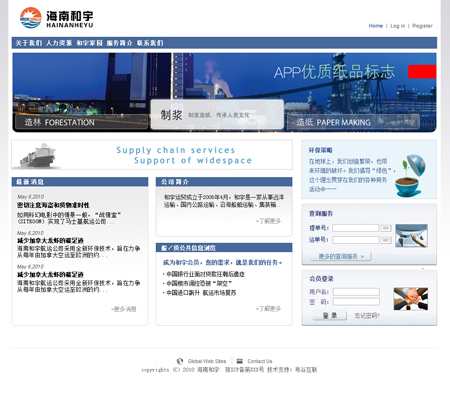Screen dimensions: 450x398
Task: Click the 最新消息 section header
Action: (80, 182)
